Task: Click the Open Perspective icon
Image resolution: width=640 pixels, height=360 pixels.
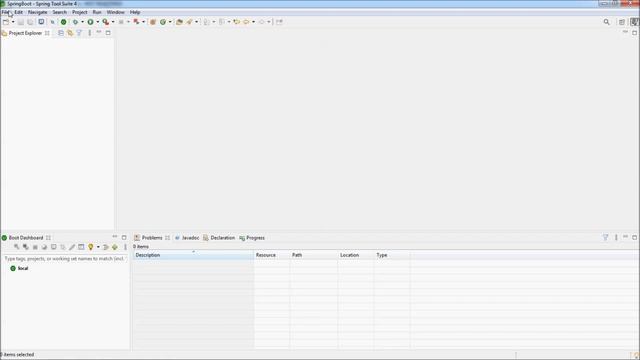Action: (x=622, y=22)
